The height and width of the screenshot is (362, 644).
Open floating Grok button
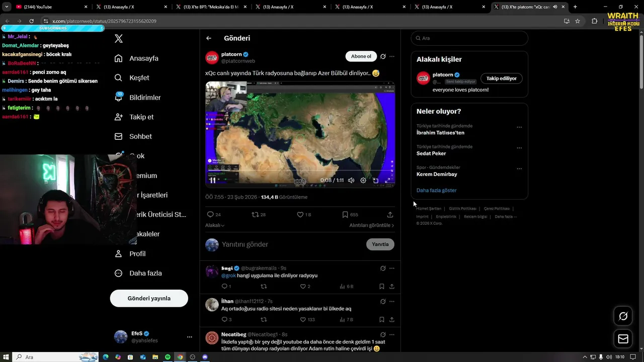[623, 316]
